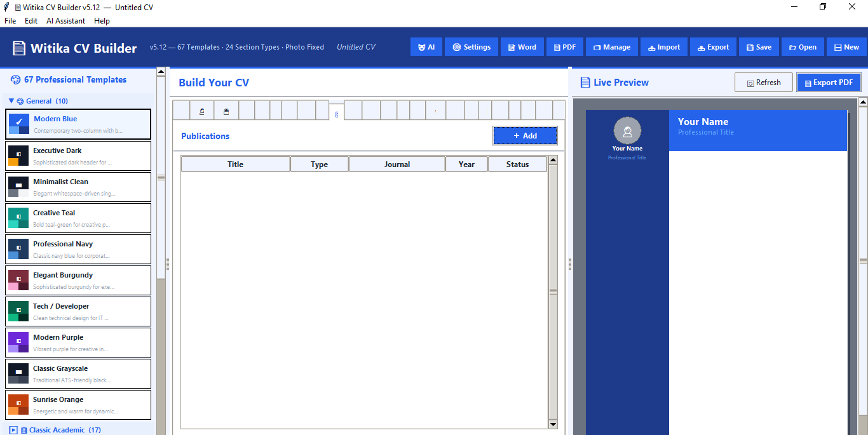Apply the Creative Teal template
This screenshot has height=435, width=868.
click(78, 218)
